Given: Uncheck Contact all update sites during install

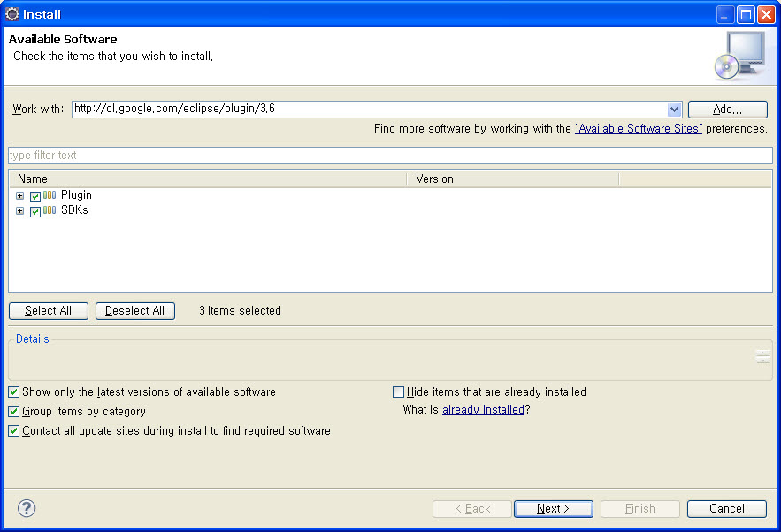Looking at the screenshot, I should click(13, 431).
